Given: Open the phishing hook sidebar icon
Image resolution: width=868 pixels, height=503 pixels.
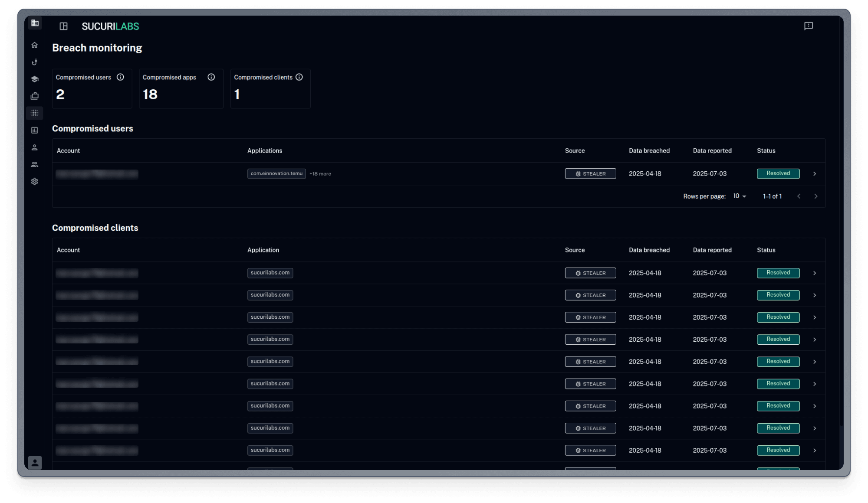Looking at the screenshot, I should (x=35, y=62).
